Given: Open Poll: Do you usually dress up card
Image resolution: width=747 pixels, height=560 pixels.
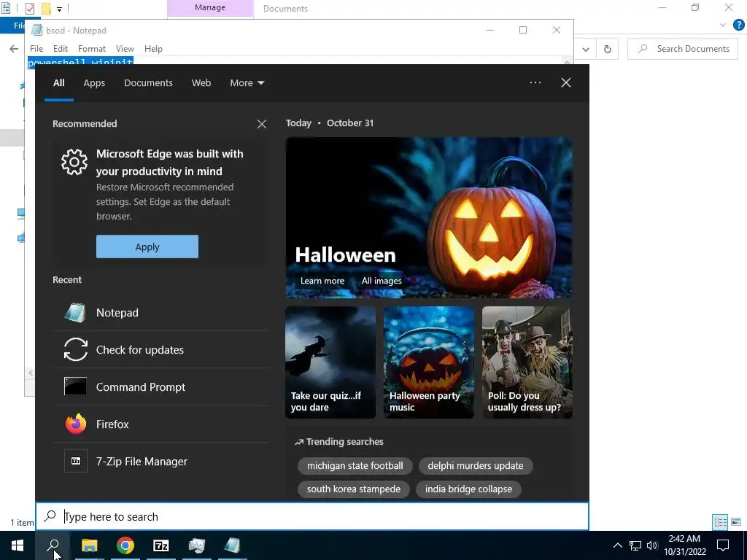Looking at the screenshot, I should (x=527, y=362).
